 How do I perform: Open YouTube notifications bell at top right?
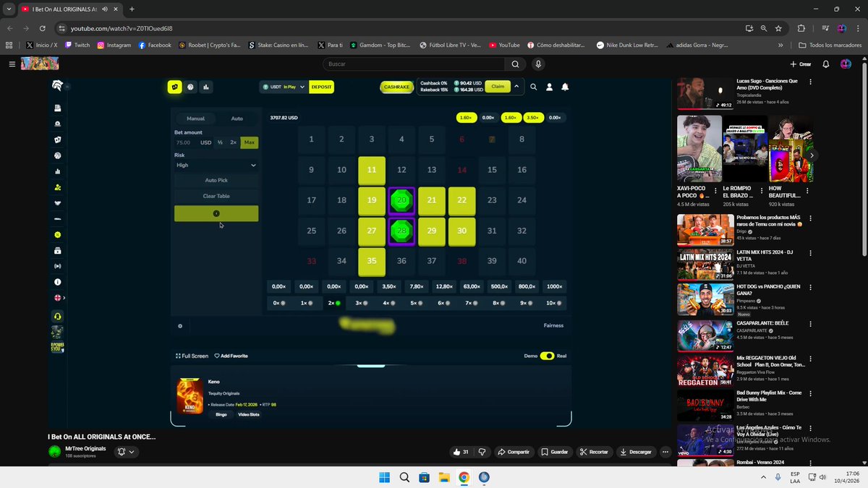(826, 64)
